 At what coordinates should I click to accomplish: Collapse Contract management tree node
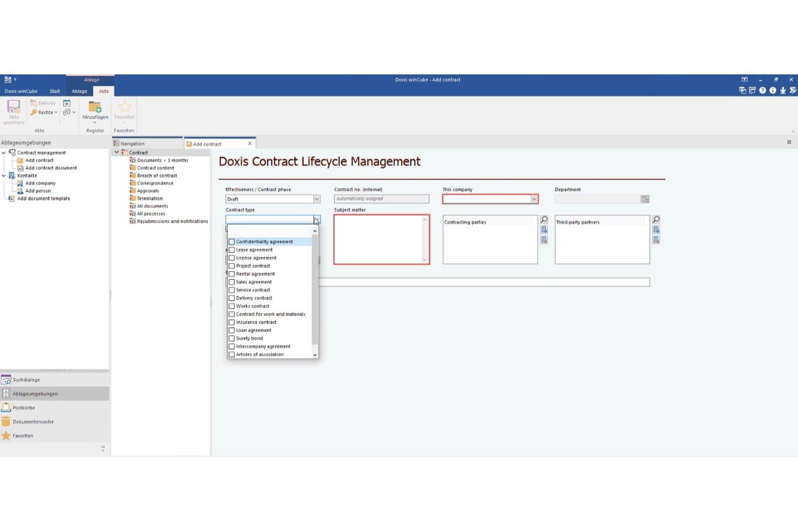point(4,153)
